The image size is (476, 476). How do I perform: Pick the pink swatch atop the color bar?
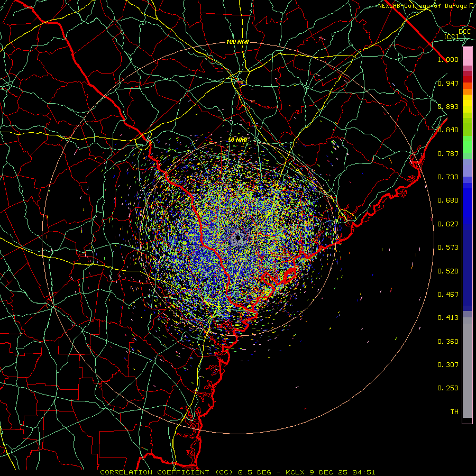467,57
